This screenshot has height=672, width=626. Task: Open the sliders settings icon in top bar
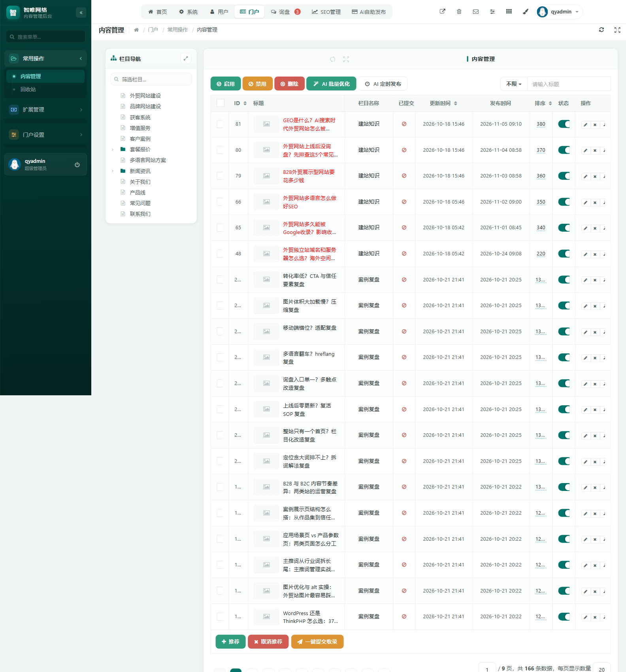tap(492, 11)
